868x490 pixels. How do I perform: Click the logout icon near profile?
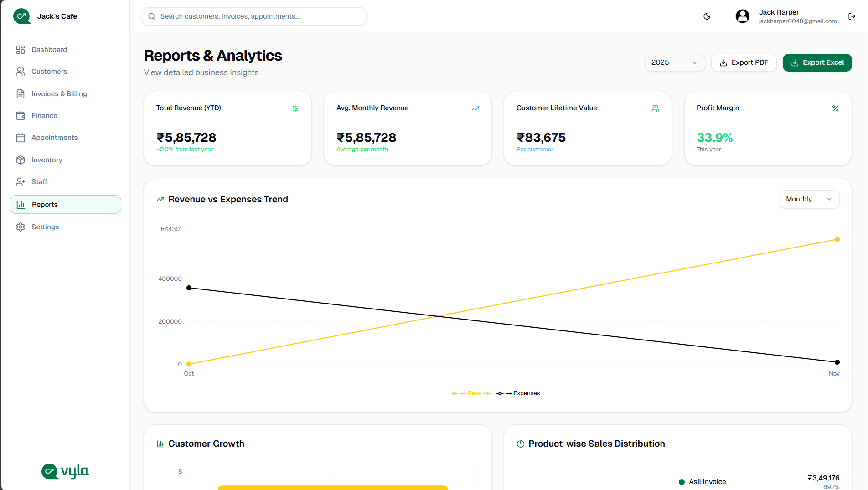click(x=852, y=16)
